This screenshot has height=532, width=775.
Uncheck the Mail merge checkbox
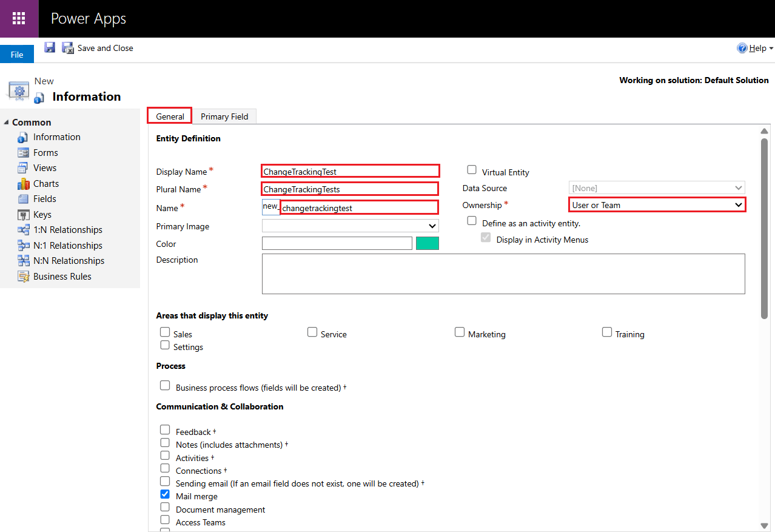click(x=165, y=494)
